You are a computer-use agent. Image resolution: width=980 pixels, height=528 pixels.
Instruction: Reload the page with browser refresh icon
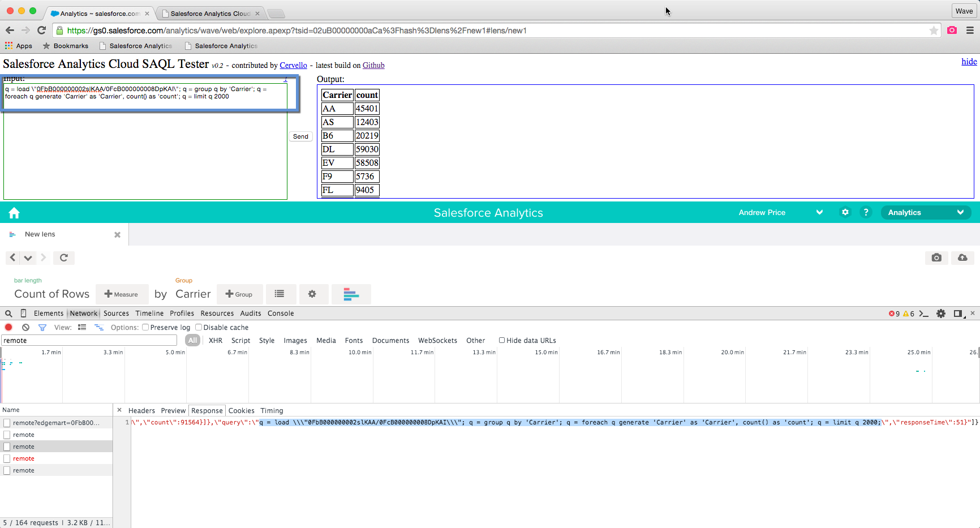coord(41,31)
